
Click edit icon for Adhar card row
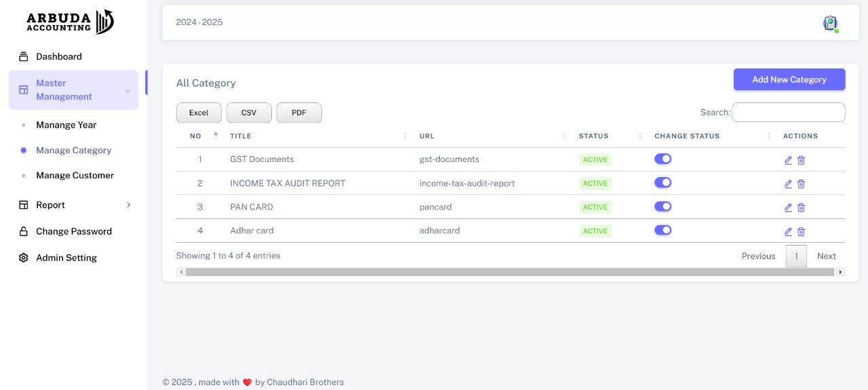point(788,231)
